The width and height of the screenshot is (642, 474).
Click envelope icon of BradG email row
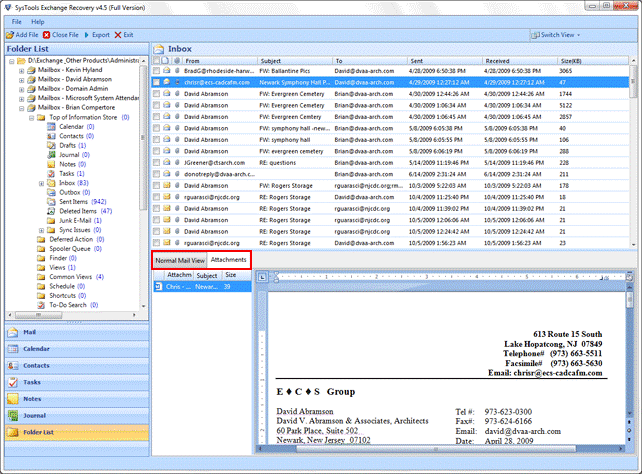pyautogui.click(x=167, y=71)
